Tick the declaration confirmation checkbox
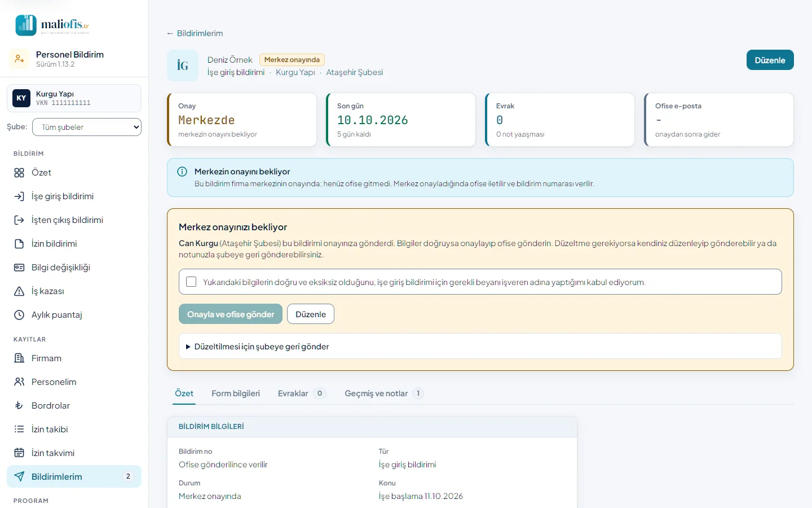Viewport: 812px width, 508px height. pyautogui.click(x=191, y=282)
